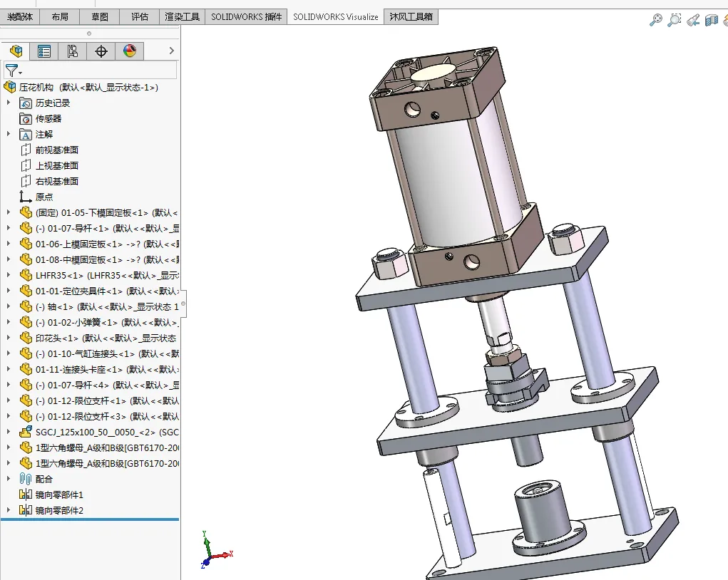Image resolution: width=728 pixels, height=580 pixels.
Task: Expand the 01-12-限位支杆<1> node
Action: [9, 400]
